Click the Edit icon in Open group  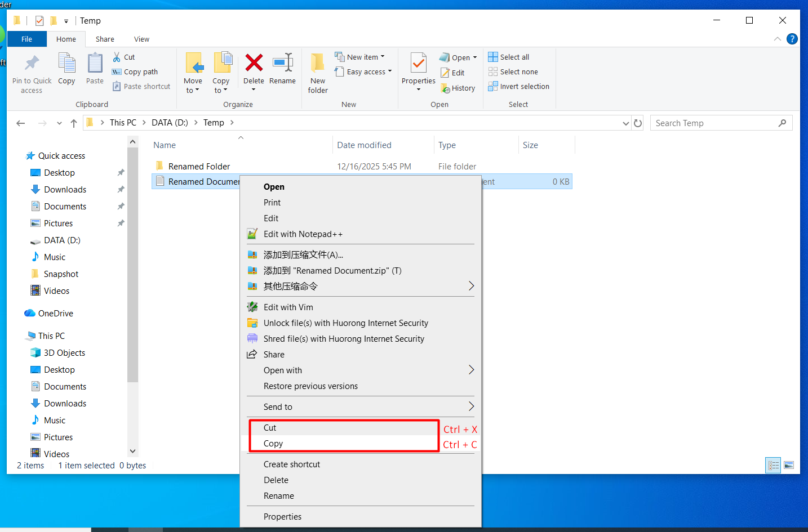pos(445,73)
